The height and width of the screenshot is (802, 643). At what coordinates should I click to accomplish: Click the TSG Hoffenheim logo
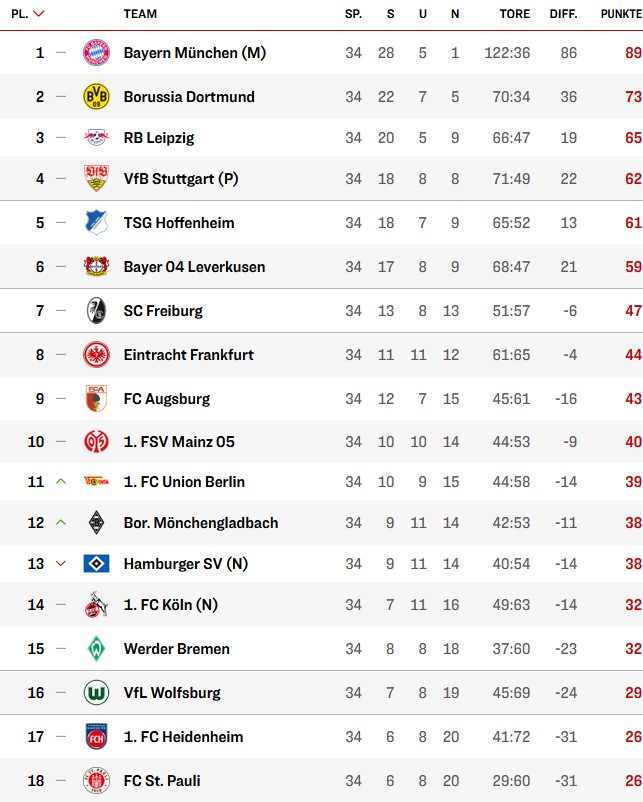pyautogui.click(x=96, y=222)
